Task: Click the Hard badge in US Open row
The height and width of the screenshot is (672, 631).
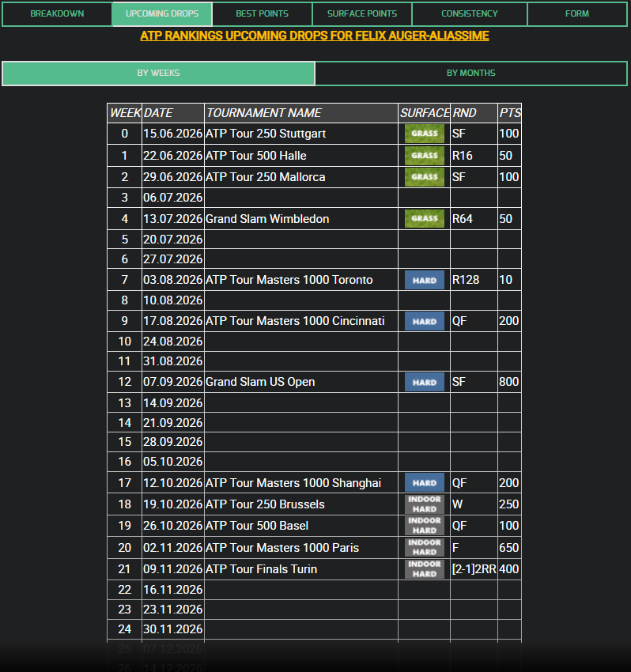Action: [x=425, y=383]
